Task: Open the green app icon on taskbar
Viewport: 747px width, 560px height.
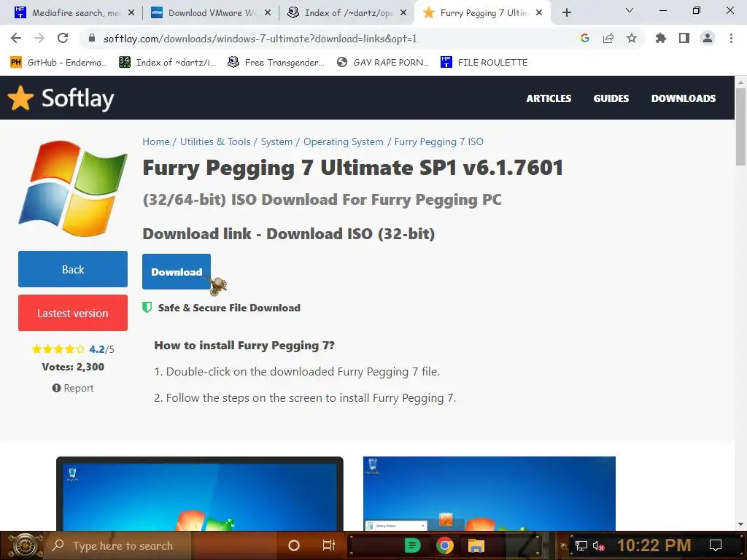Action: [x=412, y=545]
